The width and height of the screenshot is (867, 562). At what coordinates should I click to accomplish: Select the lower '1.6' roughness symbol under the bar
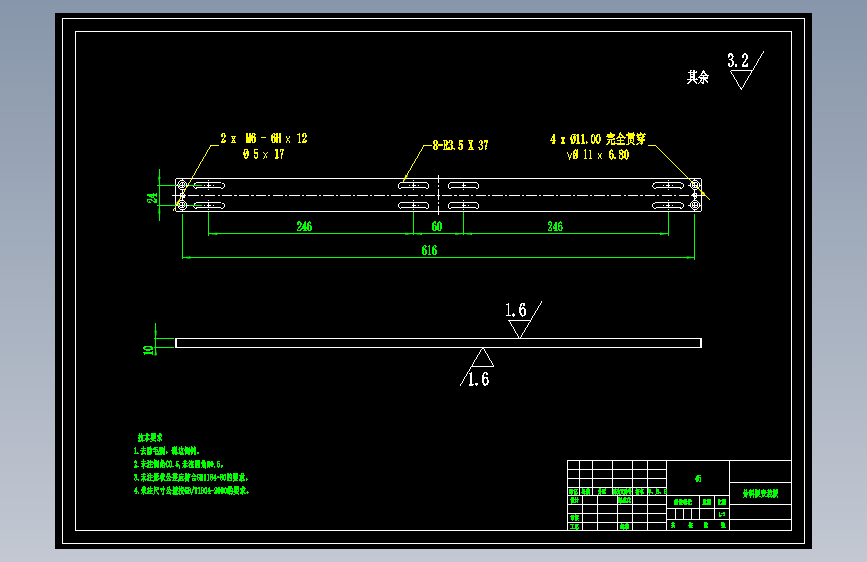[477, 367]
